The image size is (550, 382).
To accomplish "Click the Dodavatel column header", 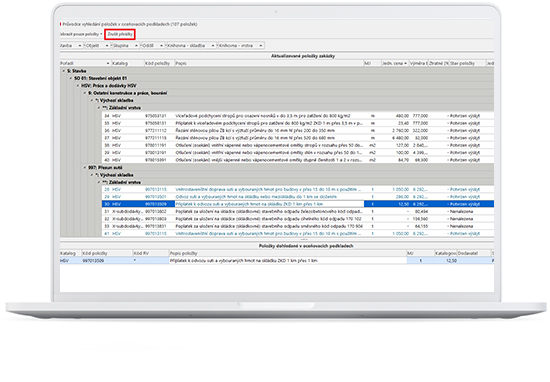I will pos(474,253).
